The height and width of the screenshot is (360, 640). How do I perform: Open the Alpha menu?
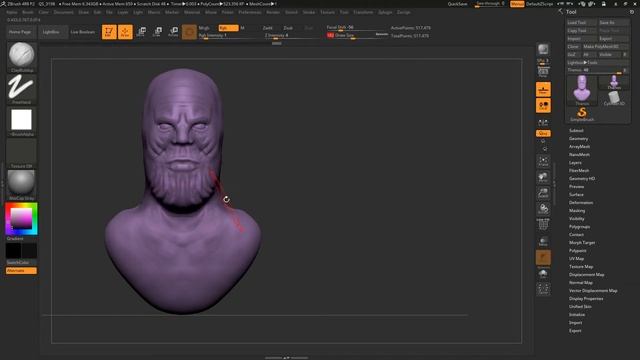(12, 12)
